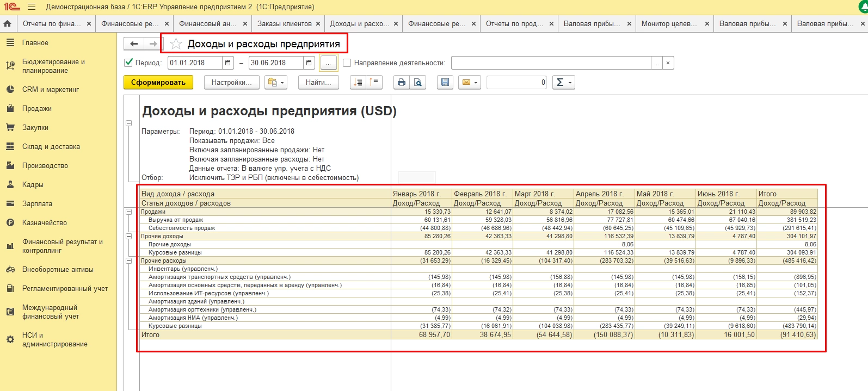This screenshot has height=391, width=868.
Task: Click the collapse all groups icon
Action: [374, 82]
